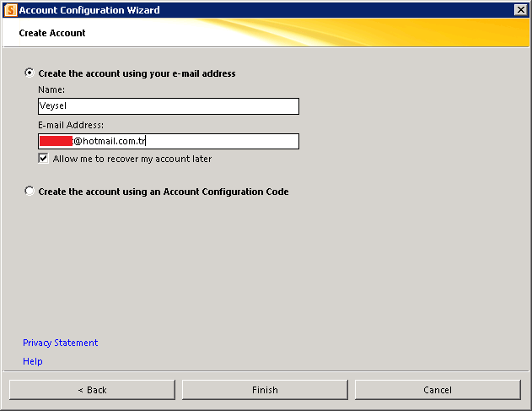Click the 'Name:' field label
The height and width of the screenshot is (411, 532).
pyautogui.click(x=51, y=89)
